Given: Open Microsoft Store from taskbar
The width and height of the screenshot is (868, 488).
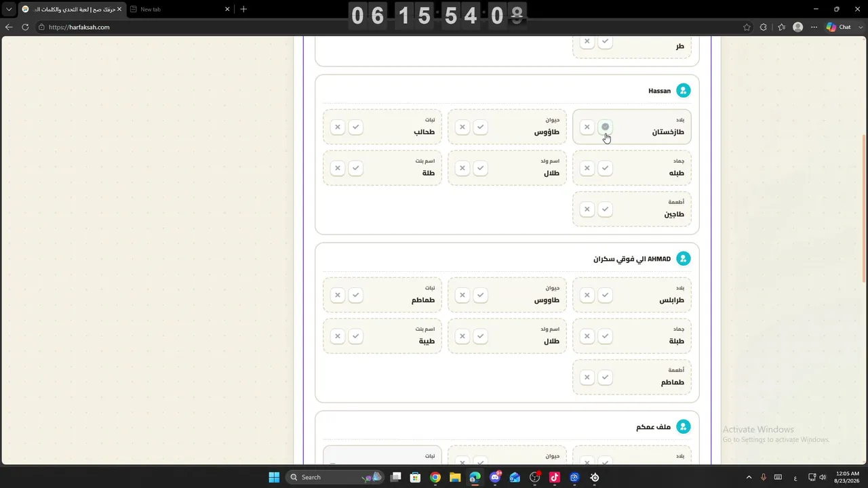Looking at the screenshot, I should pyautogui.click(x=416, y=477).
